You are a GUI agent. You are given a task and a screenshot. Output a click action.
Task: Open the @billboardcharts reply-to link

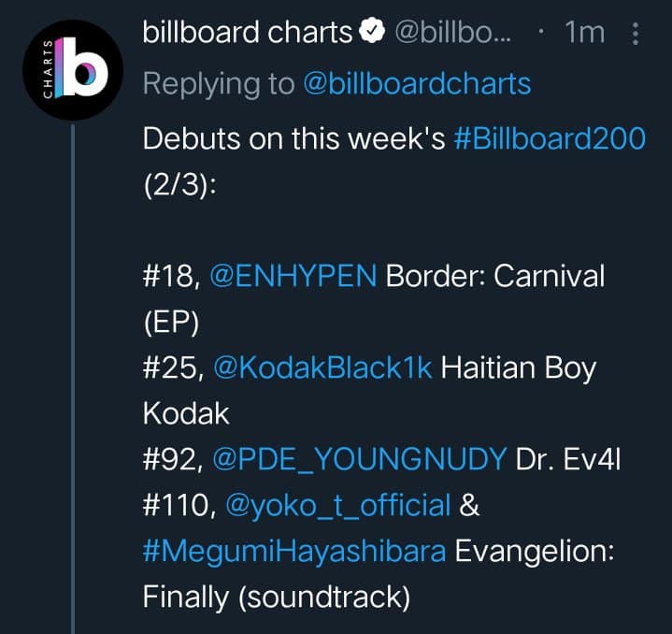[417, 84]
